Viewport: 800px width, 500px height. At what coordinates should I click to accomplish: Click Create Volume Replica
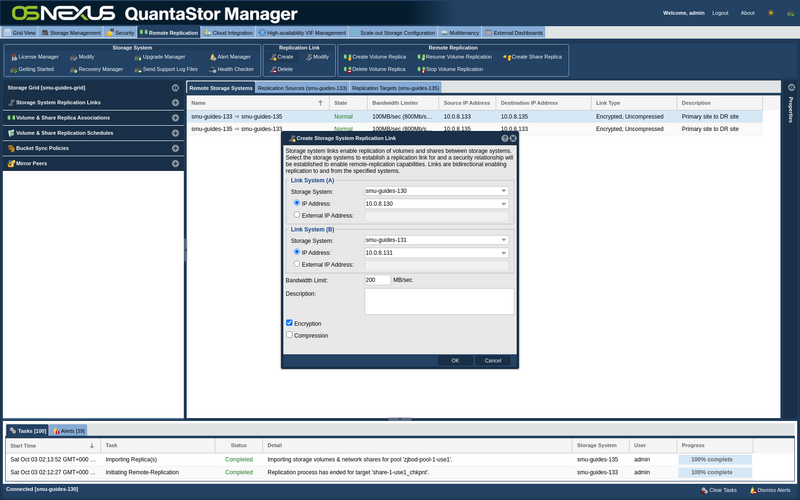tap(375, 57)
